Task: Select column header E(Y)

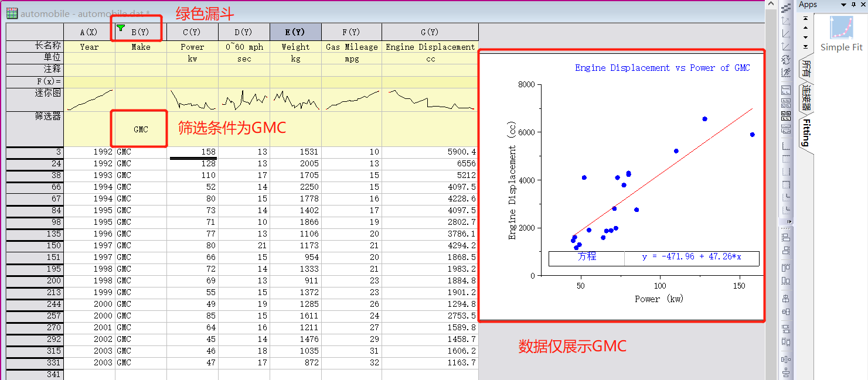Action: (x=295, y=32)
